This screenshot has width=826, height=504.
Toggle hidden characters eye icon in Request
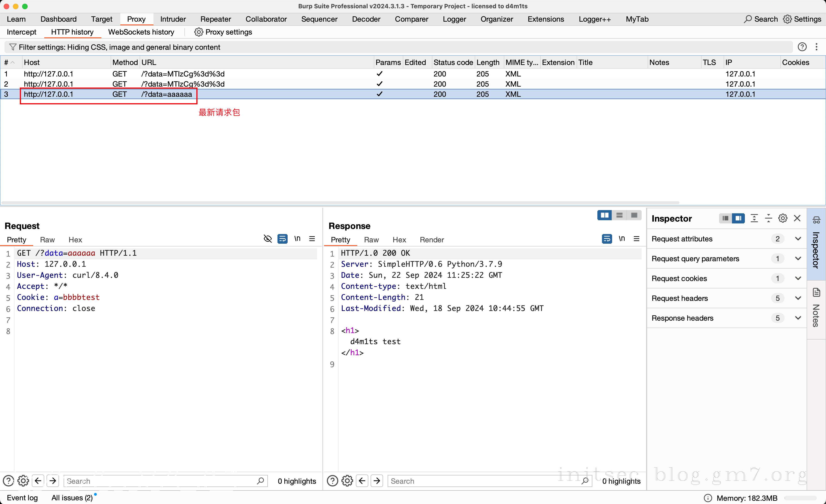[x=268, y=239]
